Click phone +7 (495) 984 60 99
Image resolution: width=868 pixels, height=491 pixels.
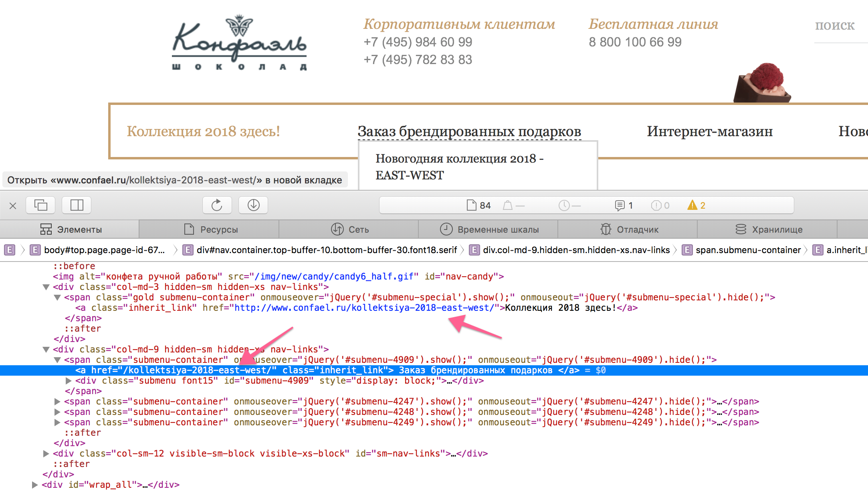(418, 42)
